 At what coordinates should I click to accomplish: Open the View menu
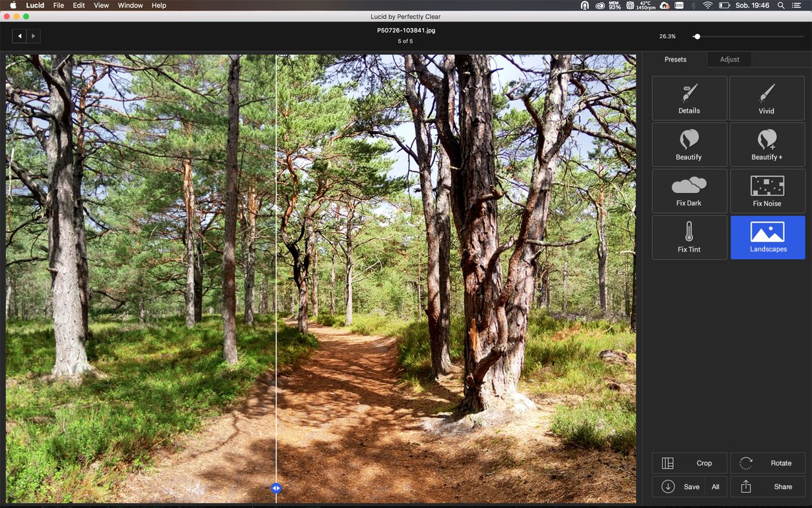[x=101, y=5]
